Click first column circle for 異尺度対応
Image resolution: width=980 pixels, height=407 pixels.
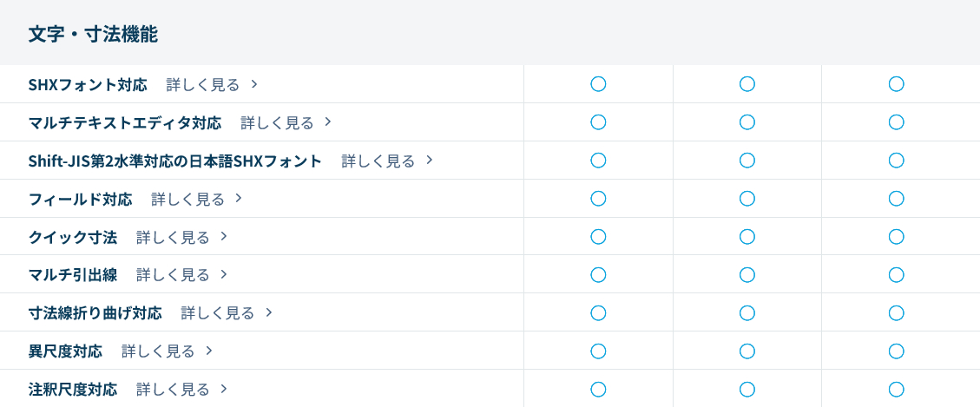[598, 351]
